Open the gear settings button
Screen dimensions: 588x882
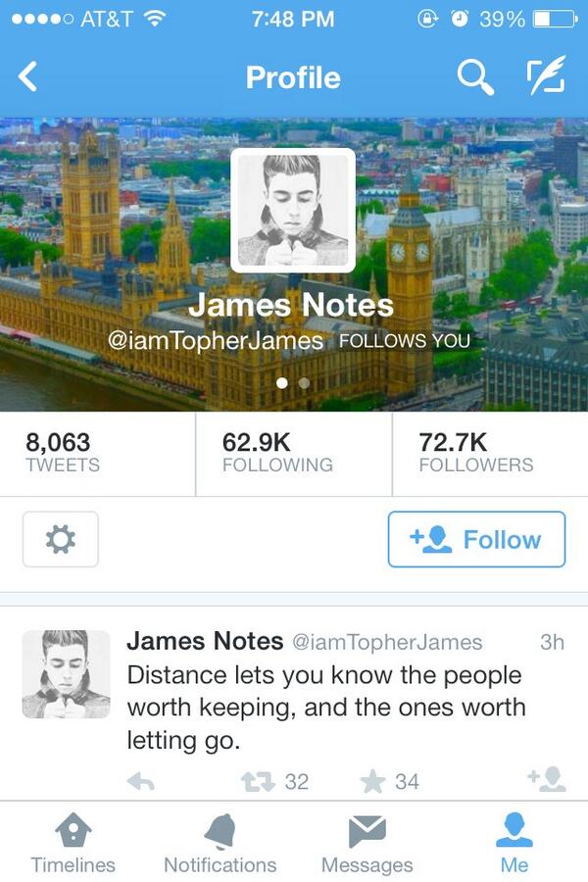click(61, 539)
